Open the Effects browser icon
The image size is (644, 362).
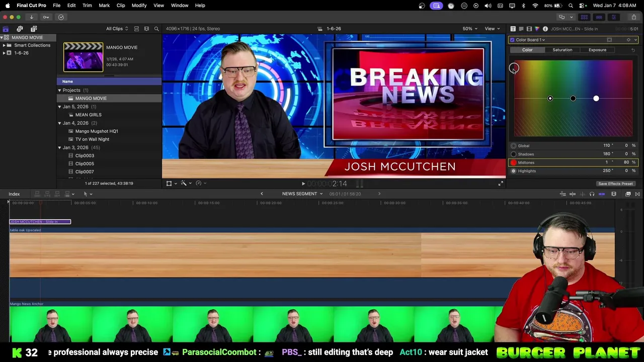click(628, 194)
